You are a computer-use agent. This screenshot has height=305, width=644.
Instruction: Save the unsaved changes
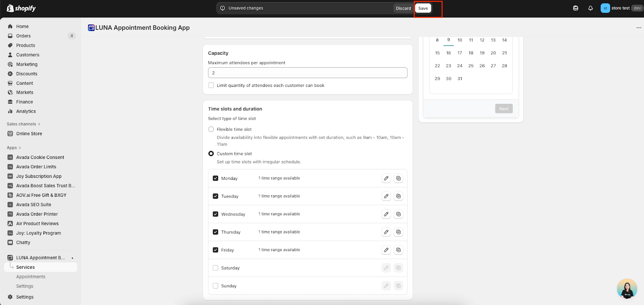[x=423, y=8]
